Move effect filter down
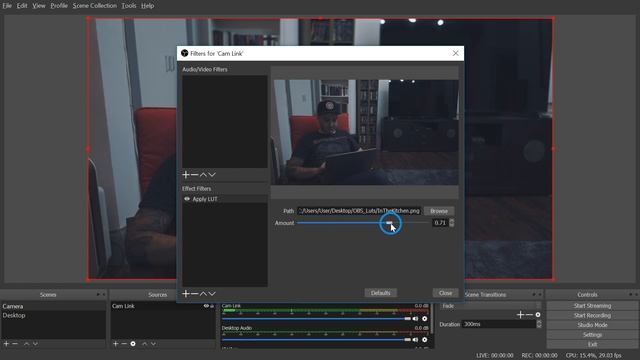 [212, 293]
